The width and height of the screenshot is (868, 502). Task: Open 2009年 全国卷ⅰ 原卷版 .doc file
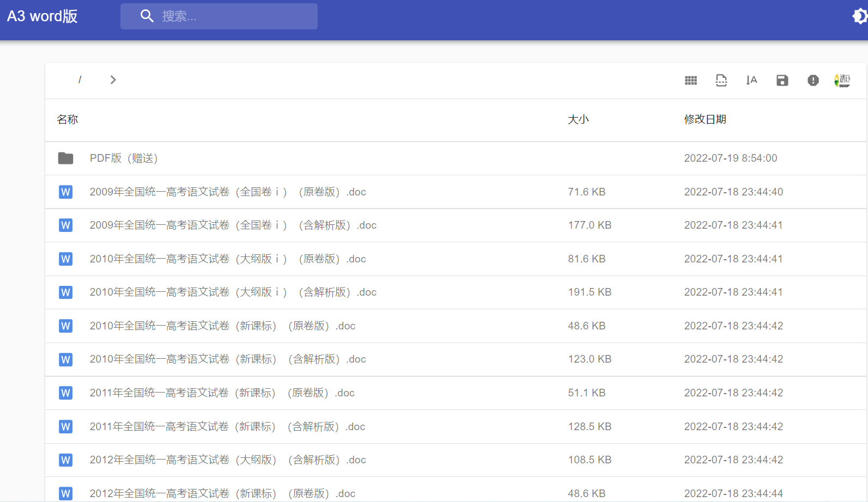pos(228,192)
